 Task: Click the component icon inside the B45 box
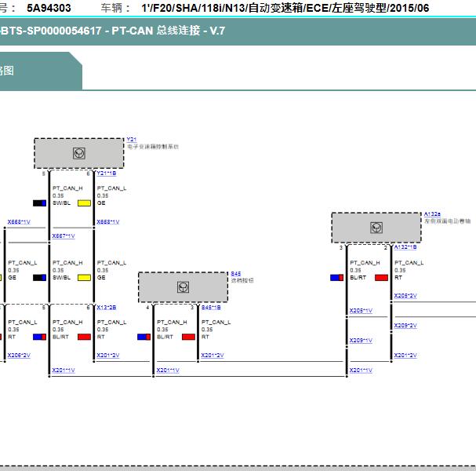click(x=183, y=287)
